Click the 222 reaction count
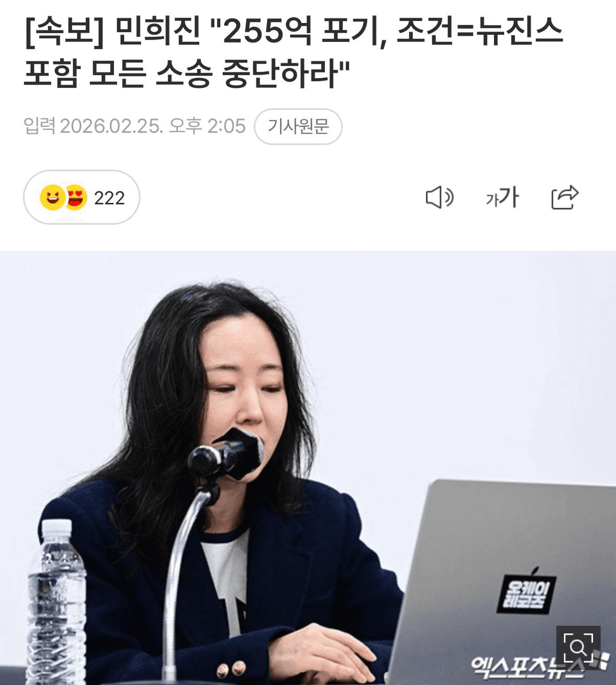The width and height of the screenshot is (616, 685). pos(109,198)
